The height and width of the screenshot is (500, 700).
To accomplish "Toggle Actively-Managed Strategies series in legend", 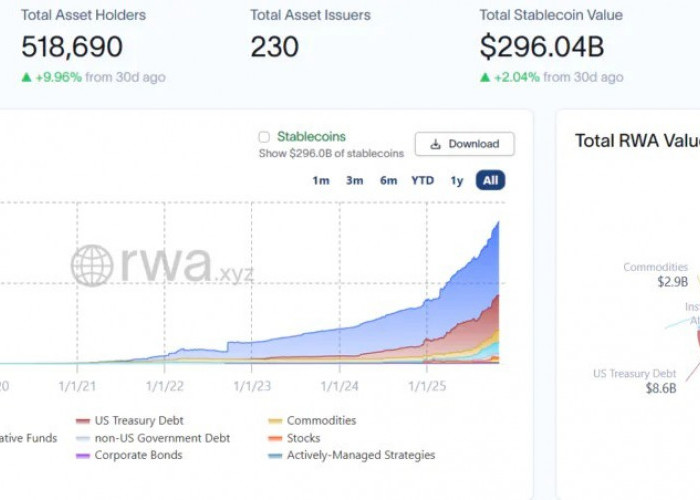I will pos(360,455).
